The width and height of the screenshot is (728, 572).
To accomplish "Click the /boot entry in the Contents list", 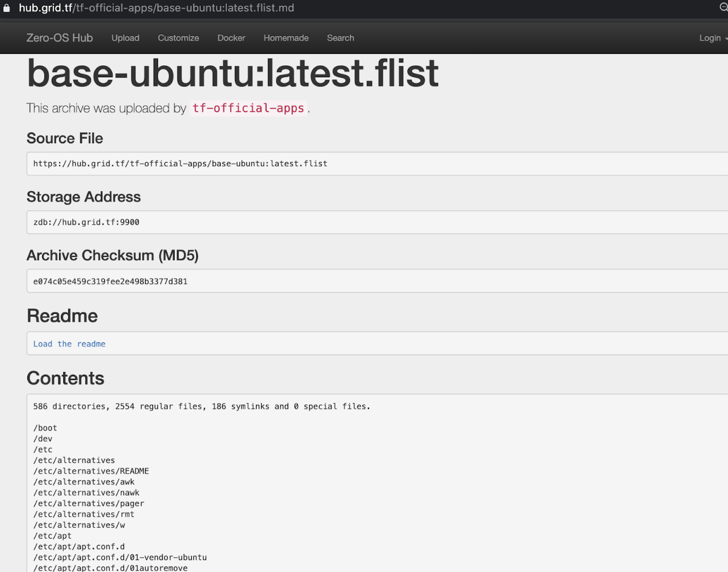I will (x=45, y=428).
